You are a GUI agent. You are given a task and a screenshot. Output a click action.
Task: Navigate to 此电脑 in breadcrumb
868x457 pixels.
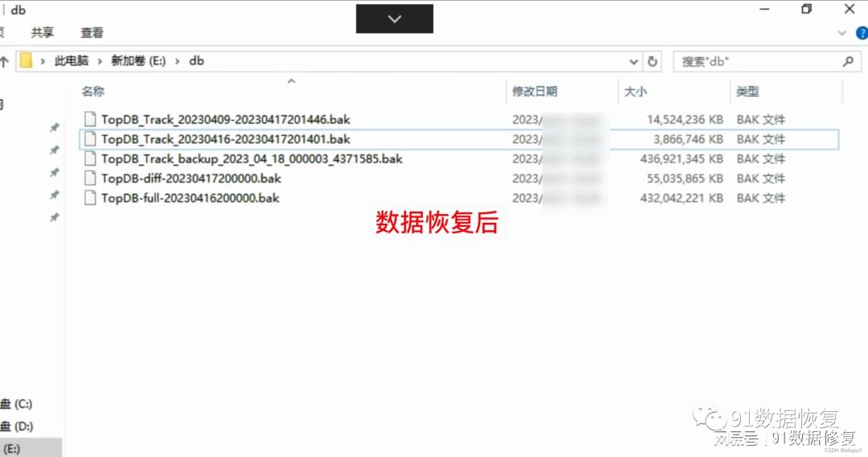click(72, 61)
